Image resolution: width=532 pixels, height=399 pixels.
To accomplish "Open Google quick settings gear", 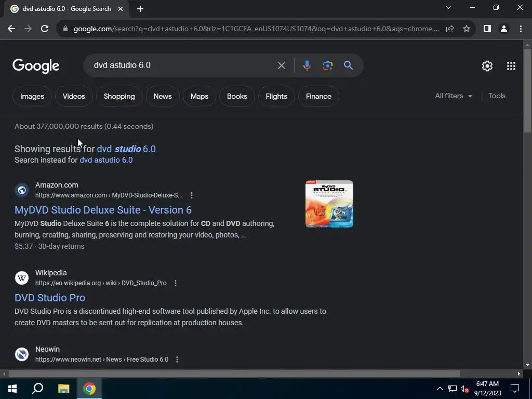I will (x=487, y=66).
